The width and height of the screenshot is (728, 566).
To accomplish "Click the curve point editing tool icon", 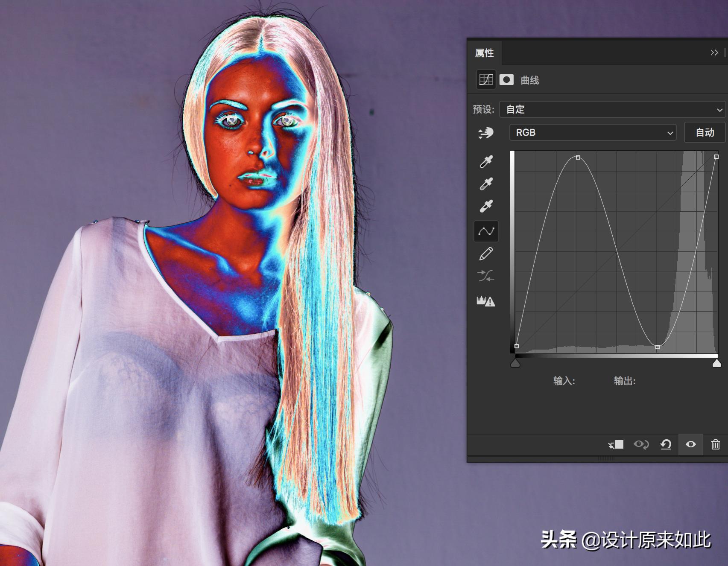I will click(x=486, y=231).
